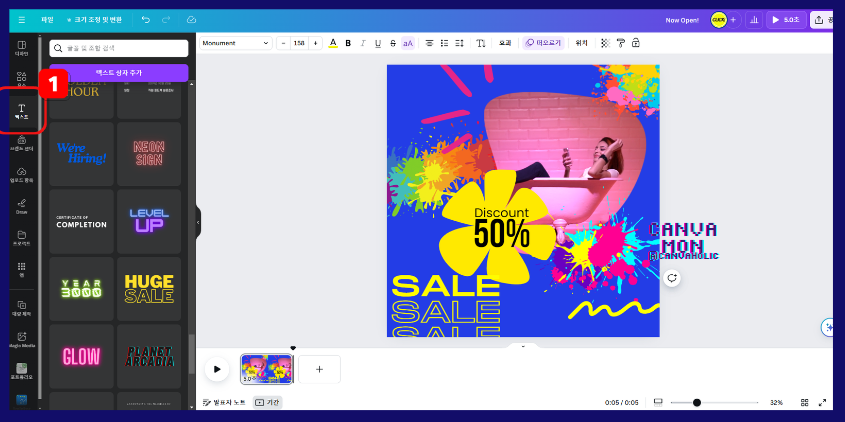
Task: Toggle italic formatting
Action: pyautogui.click(x=363, y=43)
